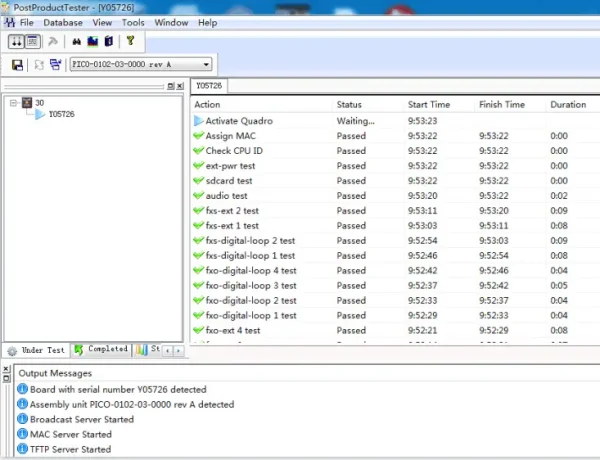Open the Window menu
The width and height of the screenshot is (600, 460).
[x=171, y=23]
